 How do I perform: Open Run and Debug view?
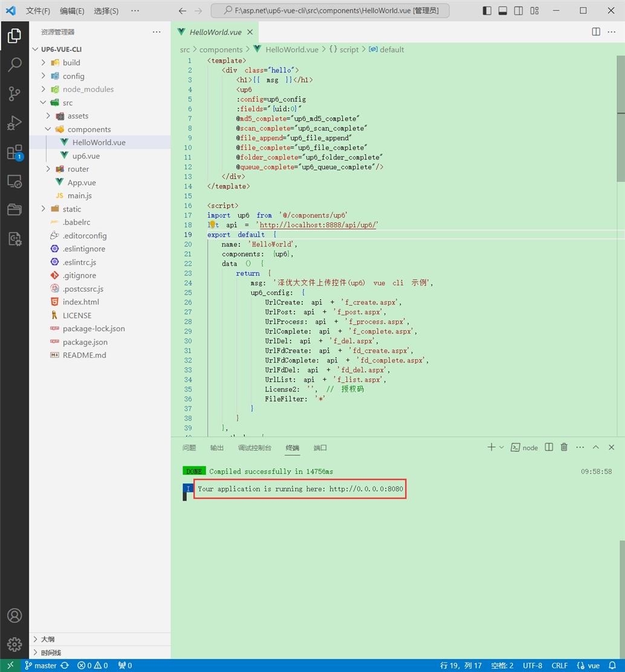tap(15, 123)
